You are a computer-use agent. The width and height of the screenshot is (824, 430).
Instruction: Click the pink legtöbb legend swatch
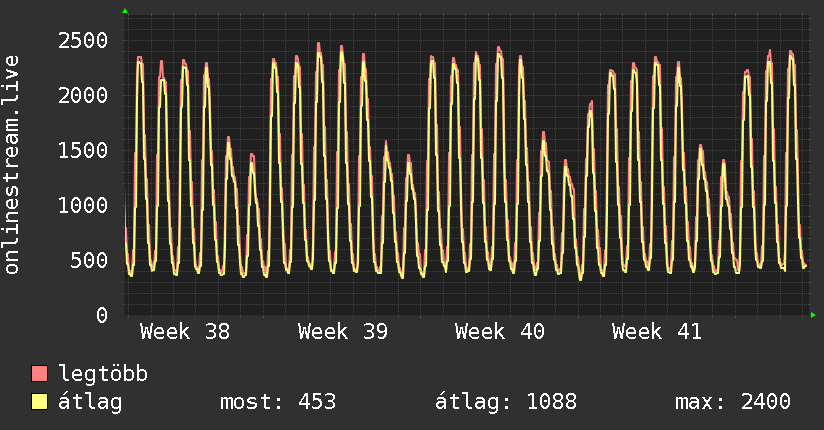pos(39,373)
